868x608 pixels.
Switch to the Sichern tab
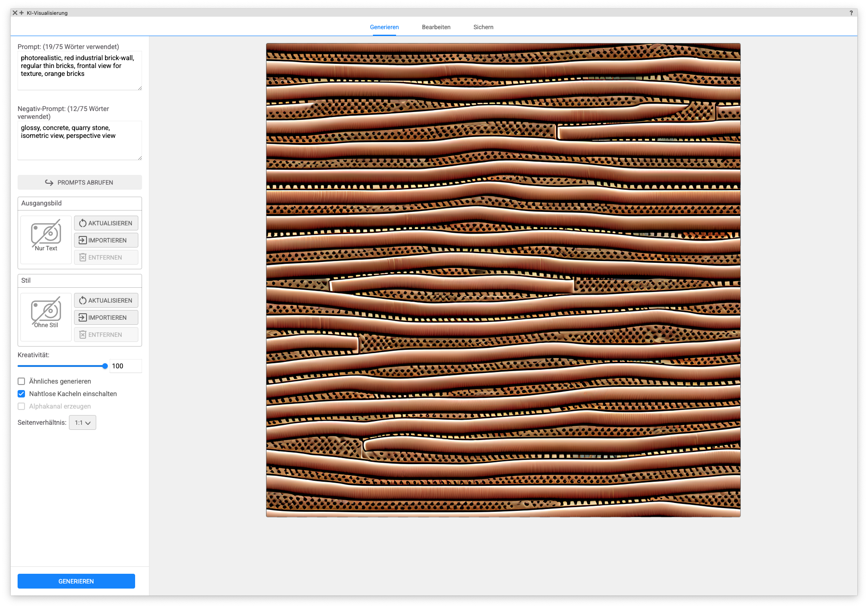(483, 27)
